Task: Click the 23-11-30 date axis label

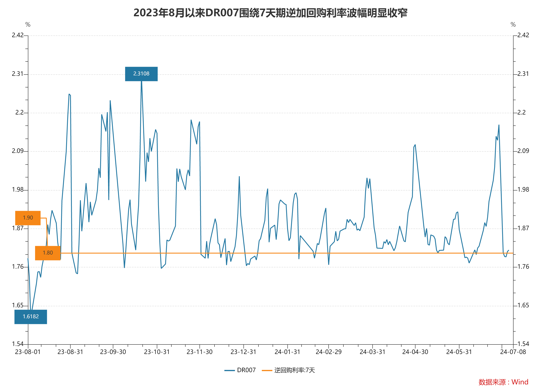Action: 200,352
